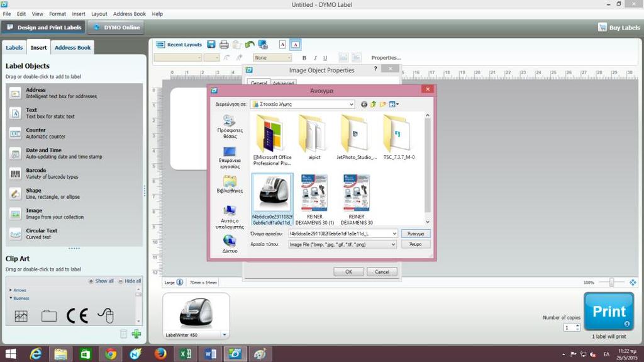
Task: Open the font name dropdown
Action: point(178,57)
